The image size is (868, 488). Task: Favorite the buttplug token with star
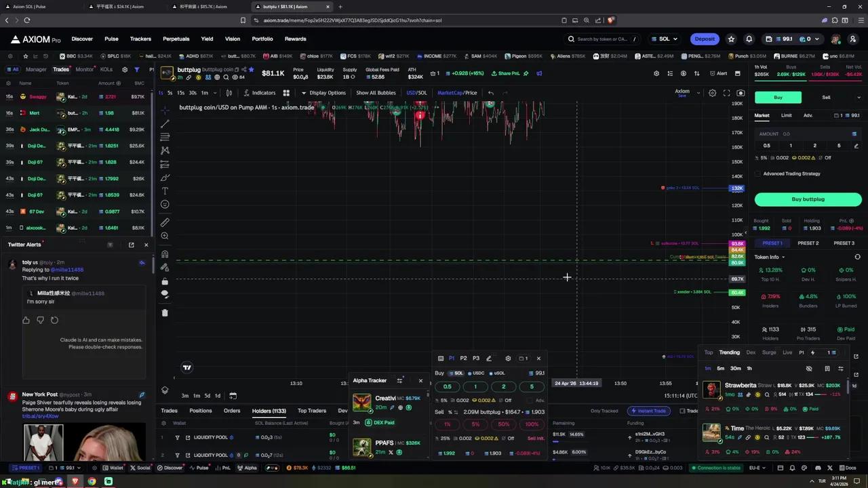click(x=251, y=69)
